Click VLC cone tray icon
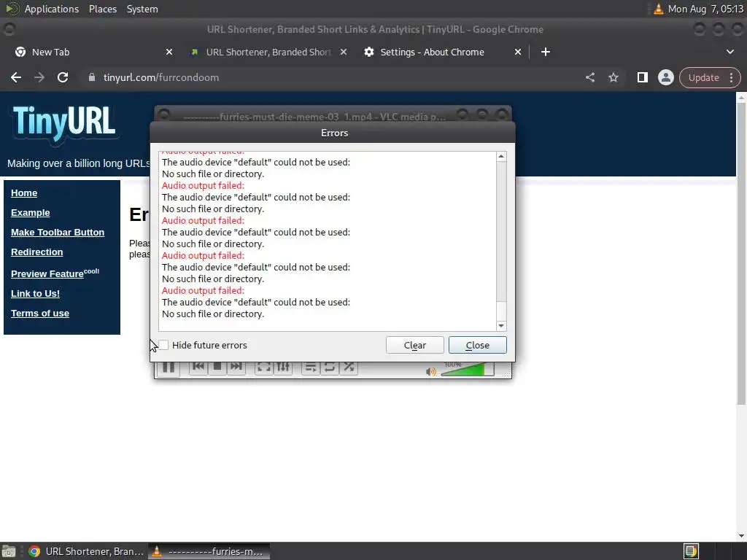This screenshot has width=747, height=560. click(659, 9)
